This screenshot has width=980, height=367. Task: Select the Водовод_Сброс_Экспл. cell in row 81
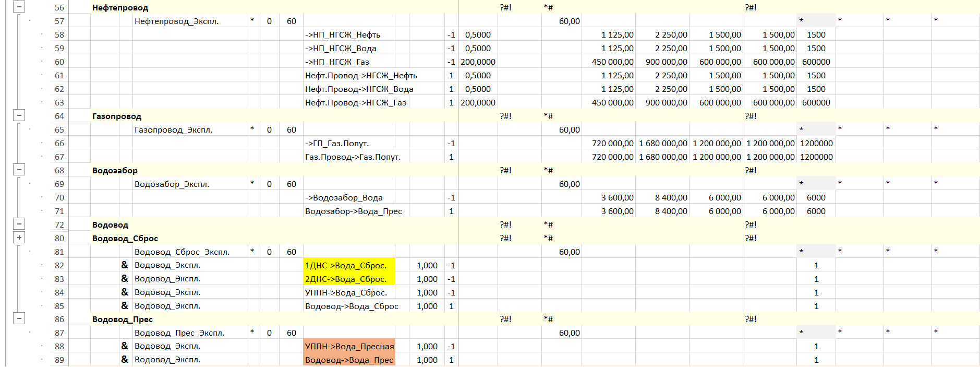[x=182, y=252]
